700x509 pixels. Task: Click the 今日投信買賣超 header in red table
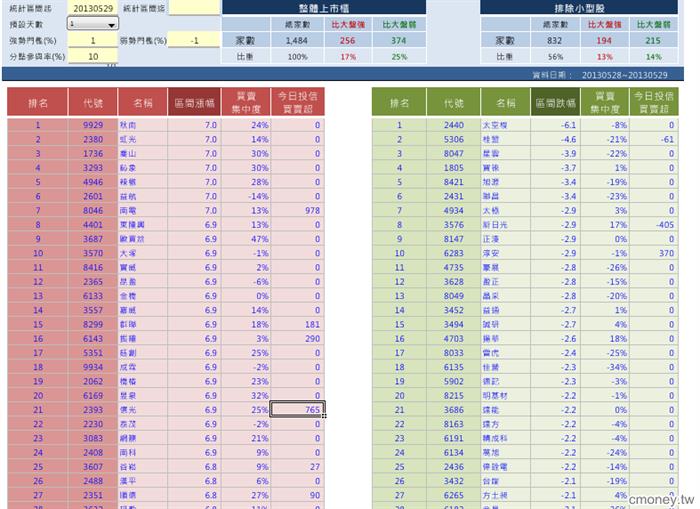[x=298, y=103]
